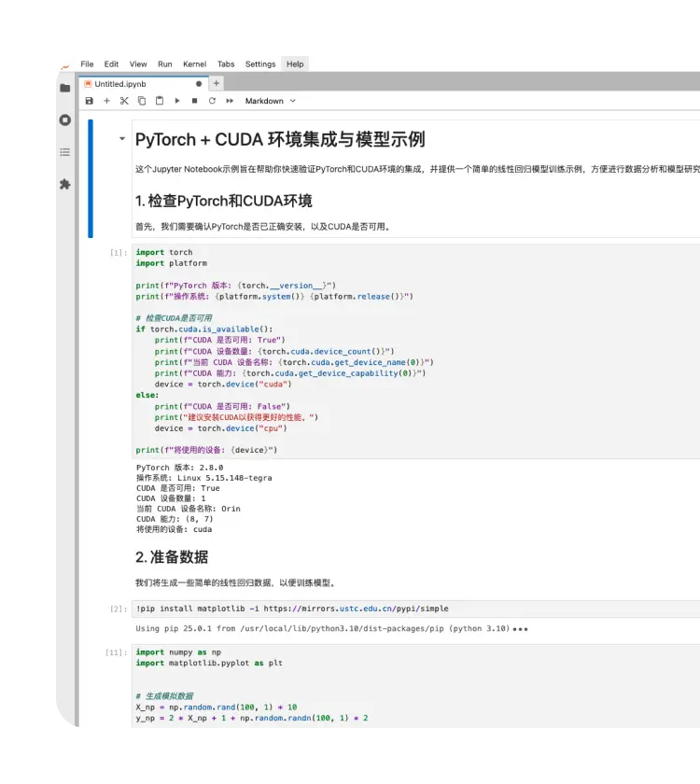Restart the kernel with circular arrow icon
700x784 pixels.
coord(212,101)
